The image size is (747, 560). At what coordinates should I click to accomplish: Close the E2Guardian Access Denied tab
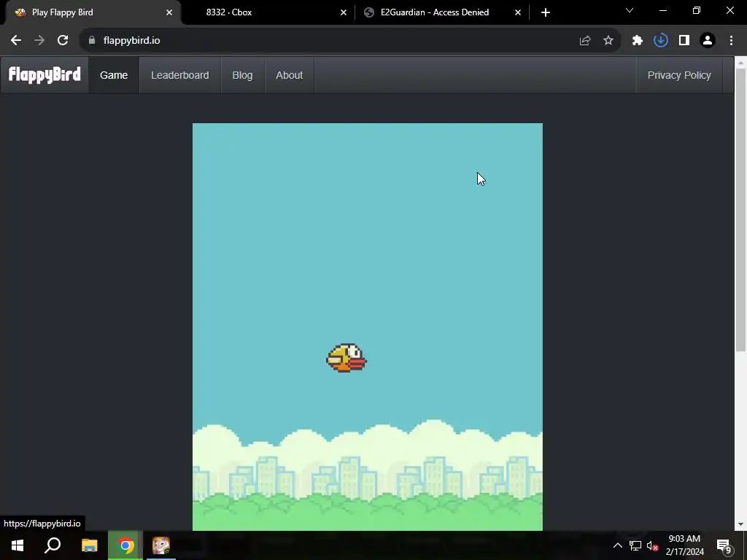518,12
